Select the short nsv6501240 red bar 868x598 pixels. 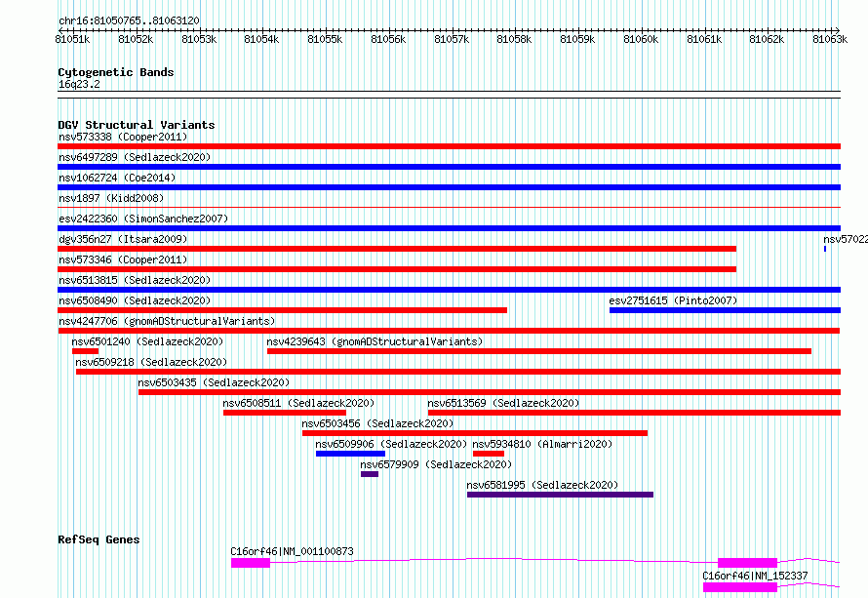85,351
